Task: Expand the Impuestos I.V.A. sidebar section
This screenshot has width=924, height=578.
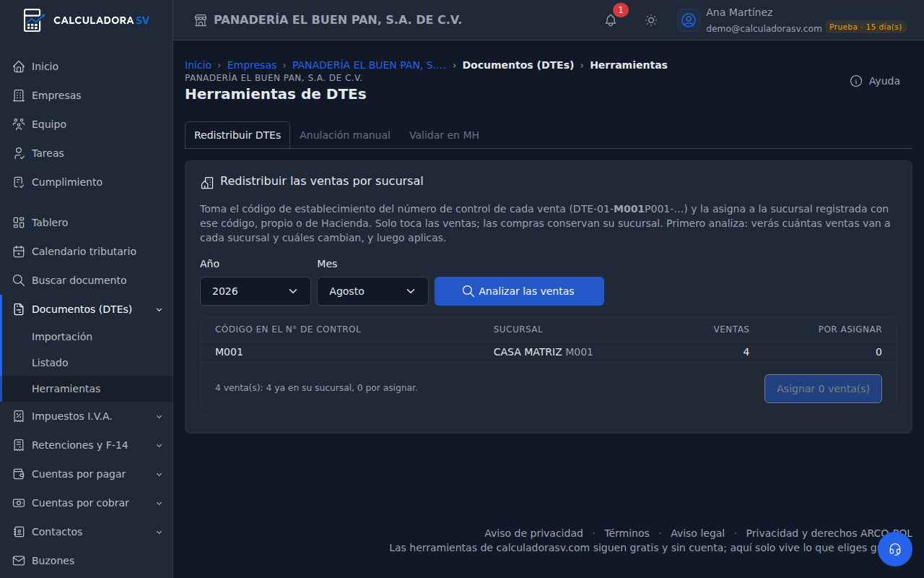Action: pyautogui.click(x=160, y=416)
